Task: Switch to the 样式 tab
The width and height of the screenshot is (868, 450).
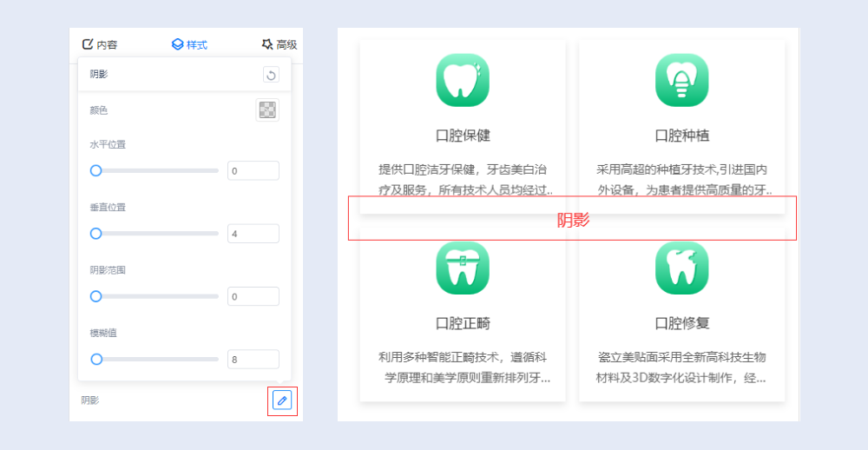Action: point(189,44)
